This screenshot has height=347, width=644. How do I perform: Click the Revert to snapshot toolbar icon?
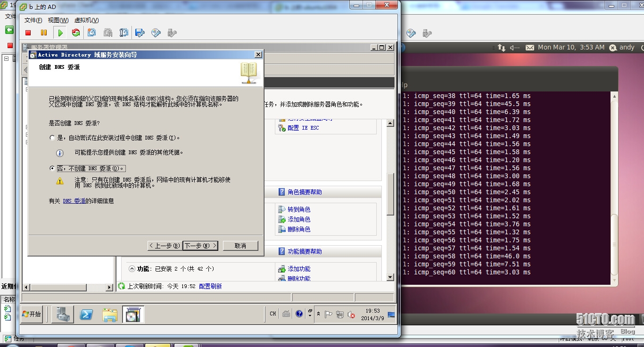(108, 33)
